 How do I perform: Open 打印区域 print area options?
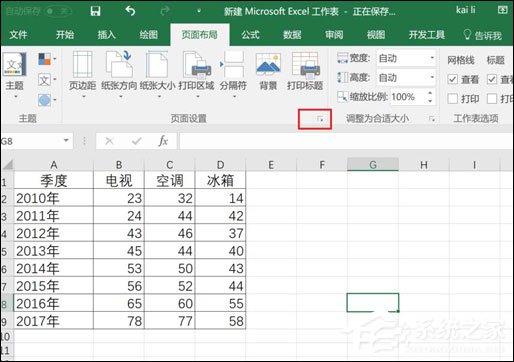coord(196,75)
